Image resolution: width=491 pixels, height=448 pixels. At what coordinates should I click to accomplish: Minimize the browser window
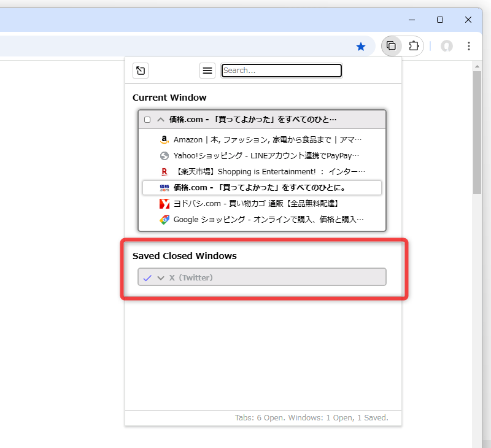(x=412, y=20)
